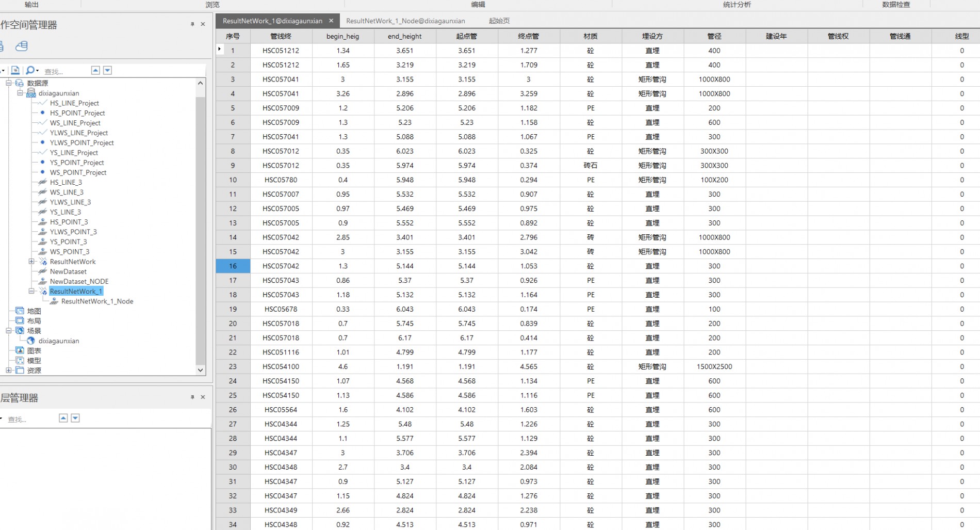Click the 模型 model icon in tree
Screen dimensions: 980x530
[20, 360]
